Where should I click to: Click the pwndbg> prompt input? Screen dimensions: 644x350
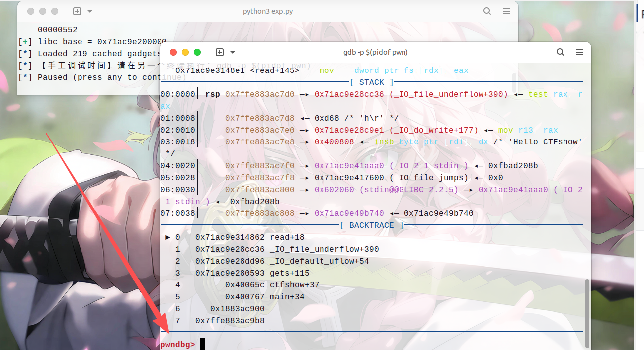click(x=203, y=344)
